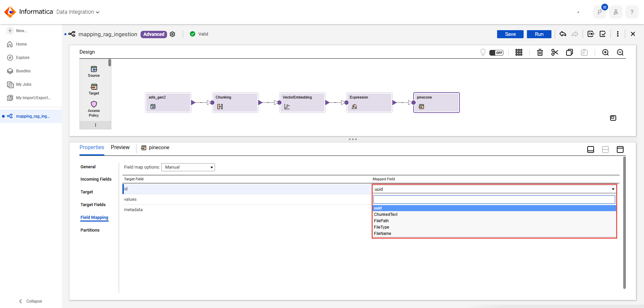This screenshot has height=308, width=644.
Task: Click the paste clipboard icon
Action: pos(584,52)
